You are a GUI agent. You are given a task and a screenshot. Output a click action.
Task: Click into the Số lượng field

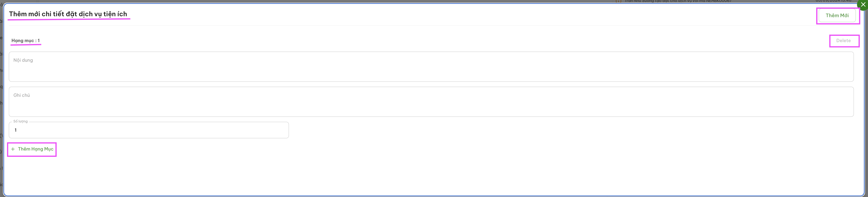pos(149,130)
